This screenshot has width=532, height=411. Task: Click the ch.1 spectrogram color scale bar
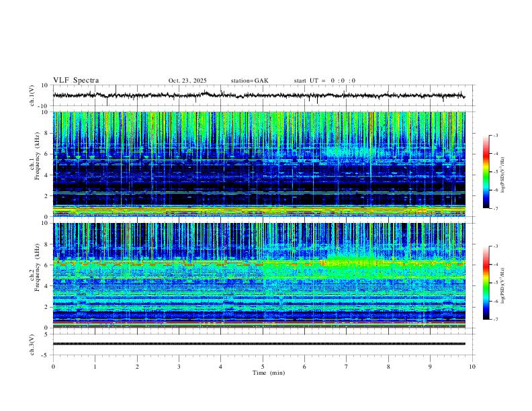click(x=486, y=172)
